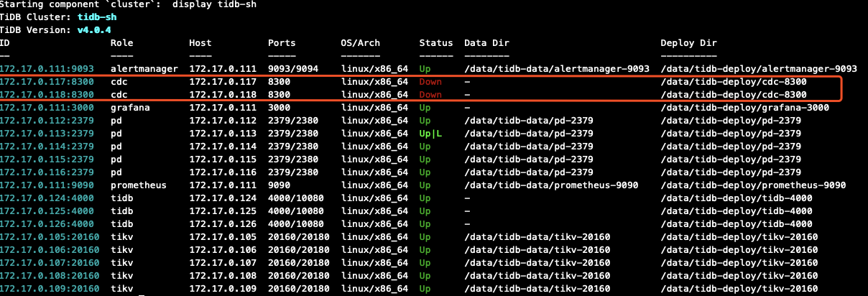
Task: Click the Data Dir column header
Action: [487, 43]
